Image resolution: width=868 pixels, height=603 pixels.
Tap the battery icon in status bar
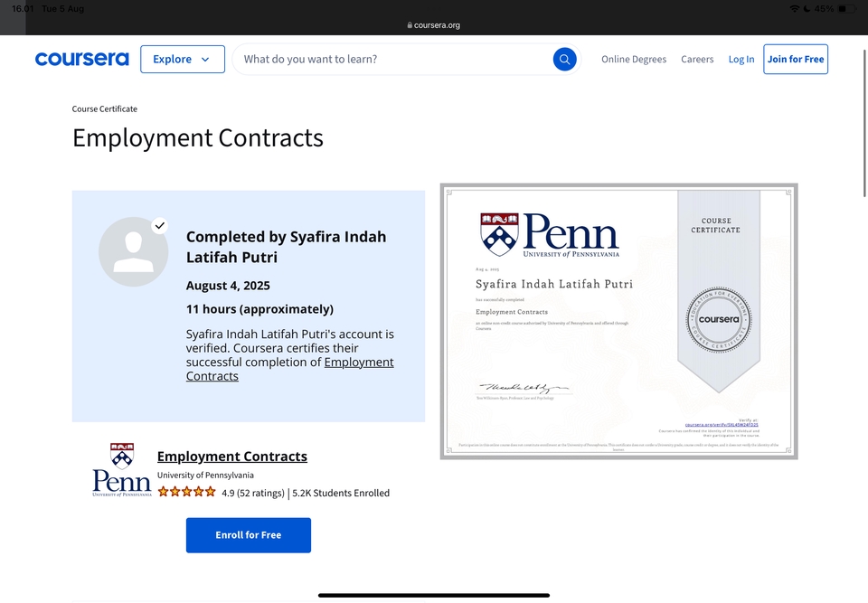pos(846,9)
